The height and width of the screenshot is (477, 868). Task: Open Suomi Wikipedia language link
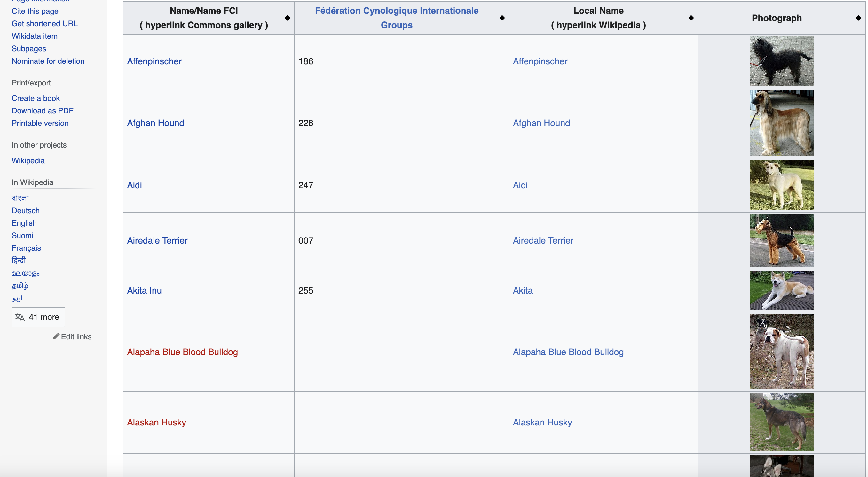tap(23, 236)
